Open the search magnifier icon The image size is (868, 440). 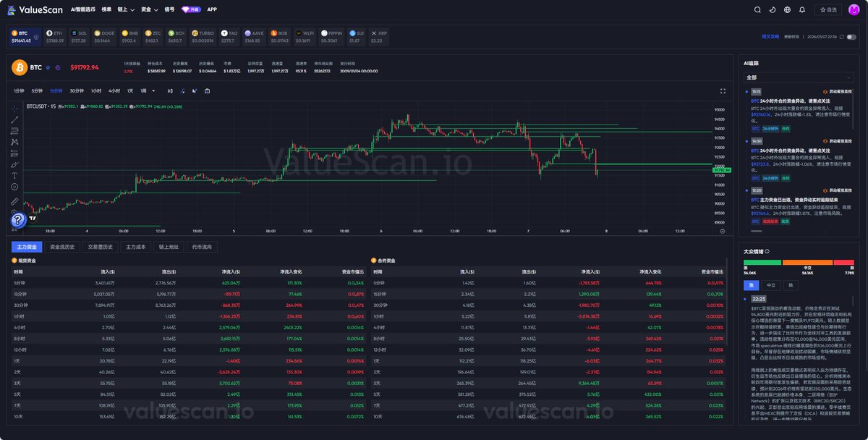click(x=757, y=9)
